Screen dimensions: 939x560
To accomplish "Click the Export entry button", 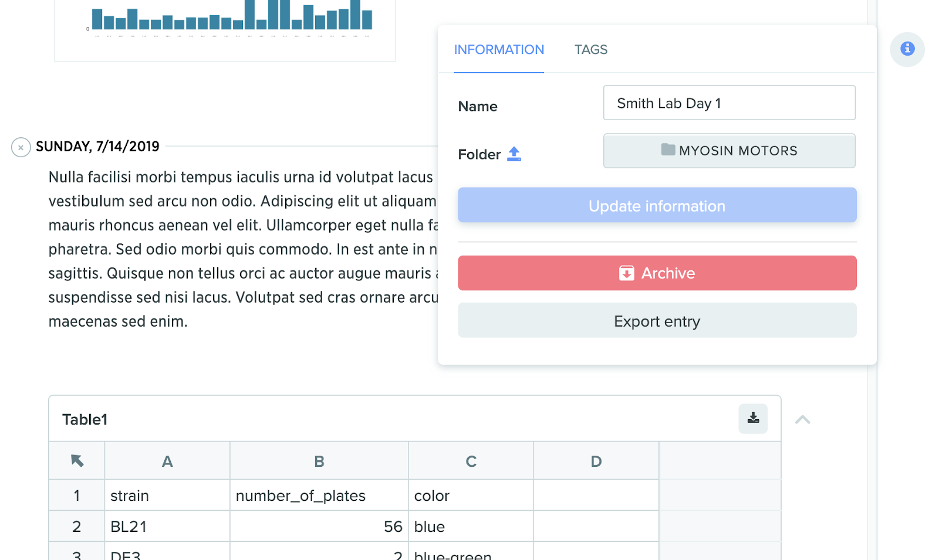I will (x=657, y=321).
